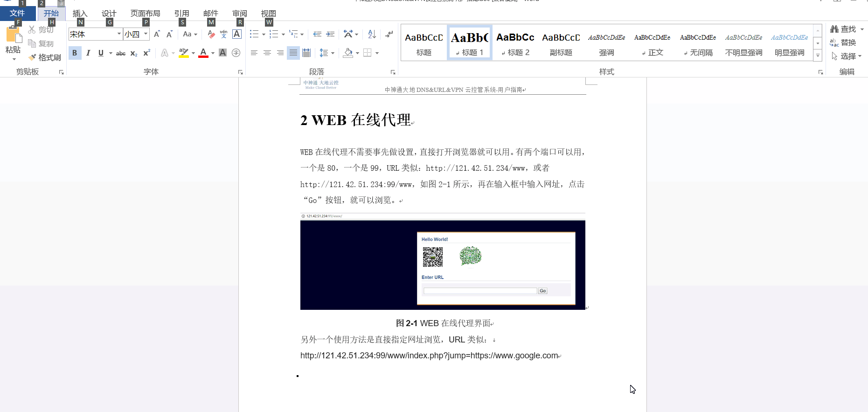Apply distributed alignment
This screenshot has width=868, height=412.
tap(306, 53)
